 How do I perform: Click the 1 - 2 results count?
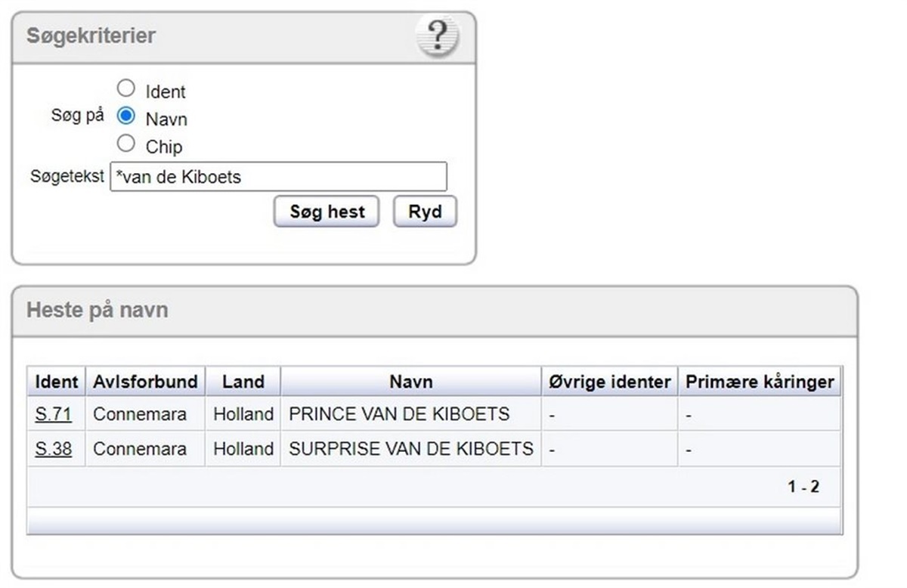(803, 487)
